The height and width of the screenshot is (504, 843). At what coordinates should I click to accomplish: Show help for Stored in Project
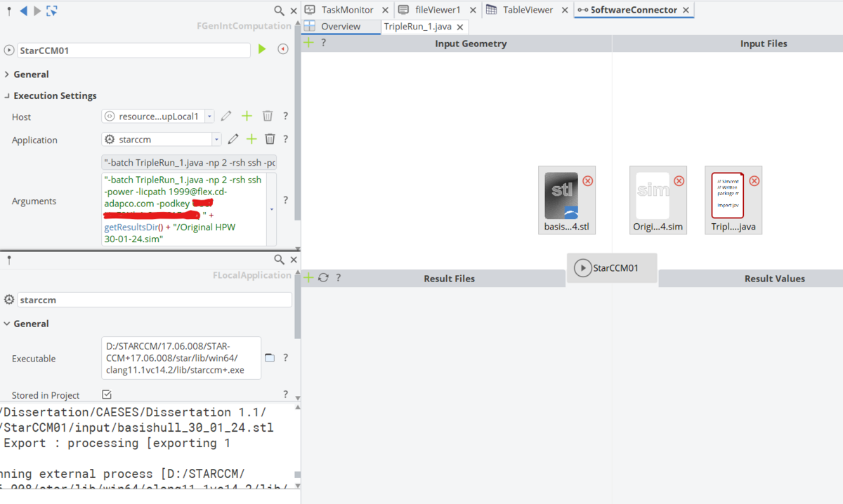(286, 394)
